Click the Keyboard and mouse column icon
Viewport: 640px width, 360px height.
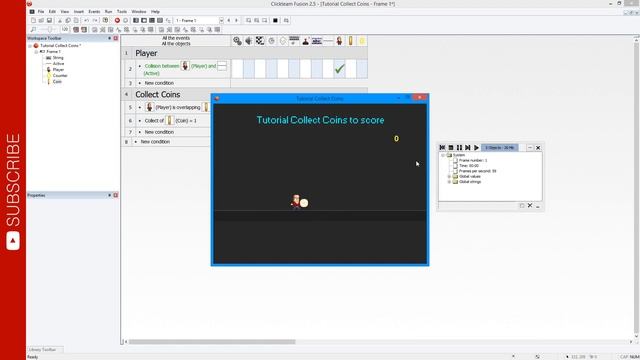(x=294, y=40)
